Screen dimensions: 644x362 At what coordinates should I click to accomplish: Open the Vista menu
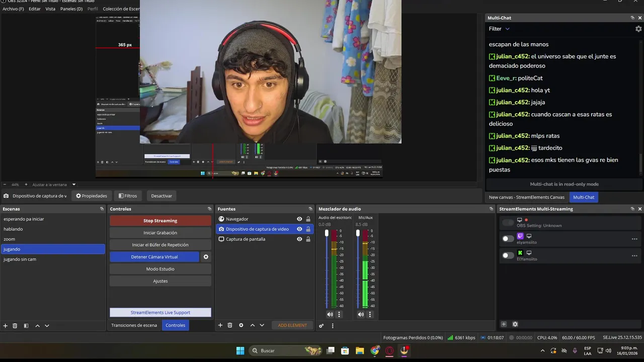tap(50, 9)
